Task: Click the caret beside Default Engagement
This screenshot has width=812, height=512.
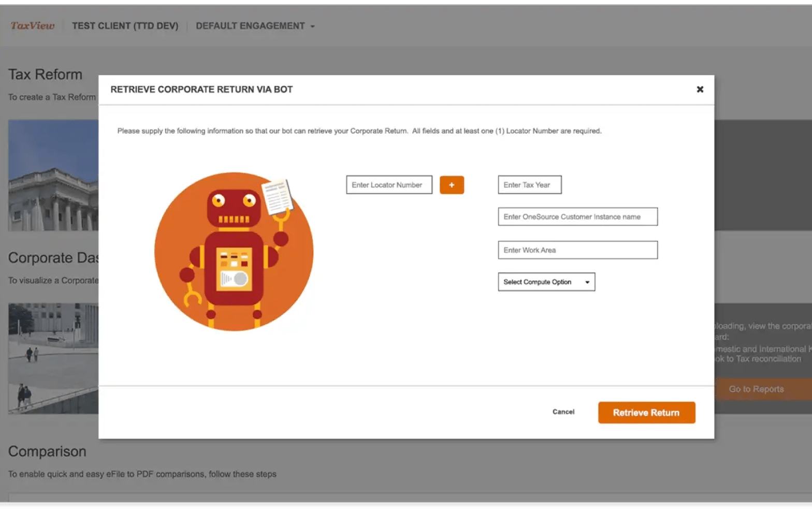Action: (x=312, y=26)
